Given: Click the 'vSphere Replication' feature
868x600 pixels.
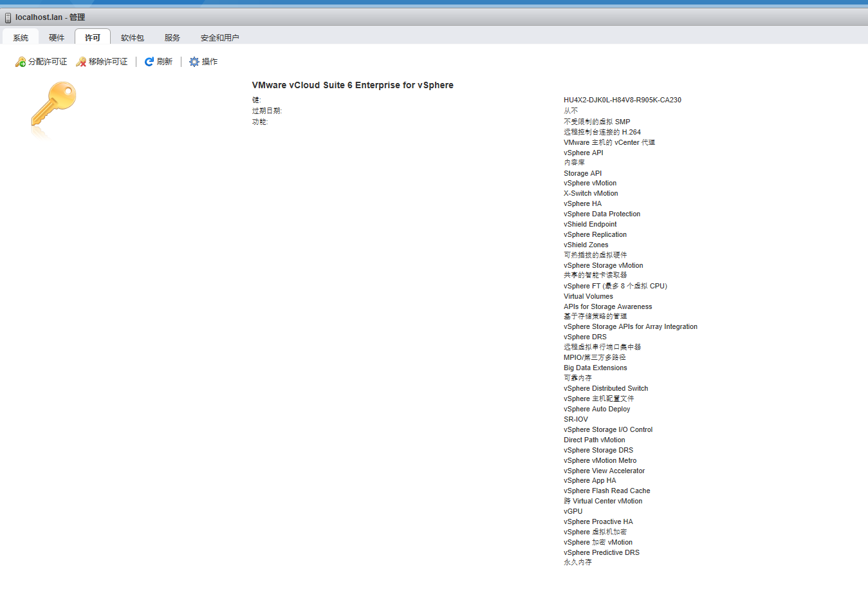Looking at the screenshot, I should pyautogui.click(x=595, y=234).
